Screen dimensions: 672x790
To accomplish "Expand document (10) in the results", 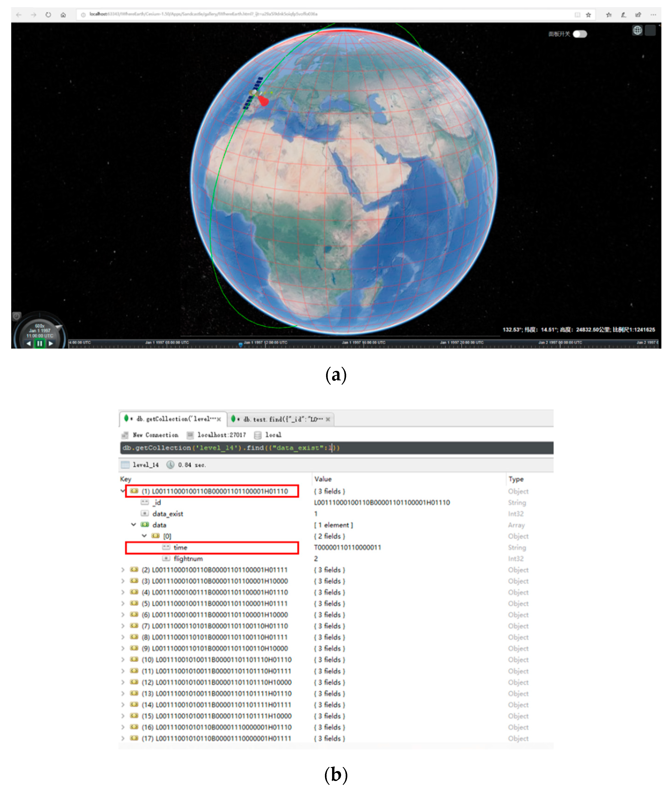I will (122, 659).
